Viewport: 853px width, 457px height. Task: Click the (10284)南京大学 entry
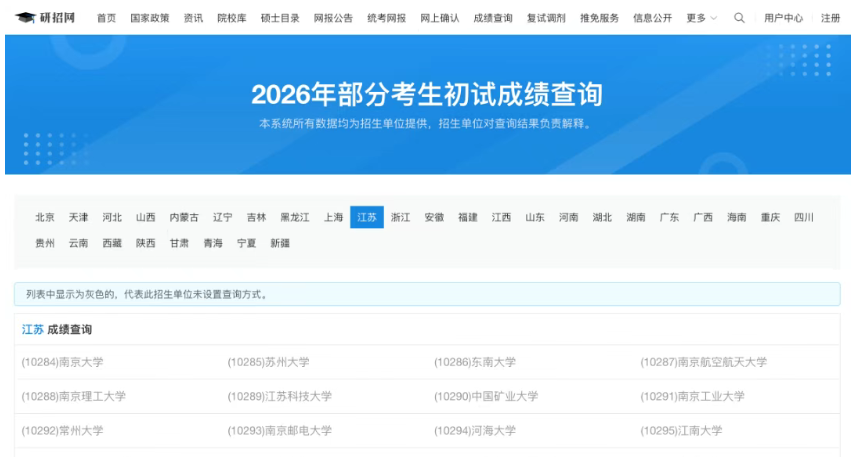click(x=62, y=362)
